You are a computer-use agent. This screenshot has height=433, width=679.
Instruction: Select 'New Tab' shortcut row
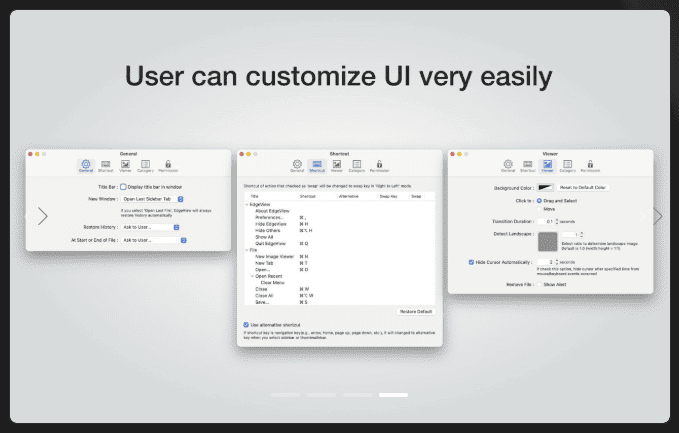click(340, 263)
